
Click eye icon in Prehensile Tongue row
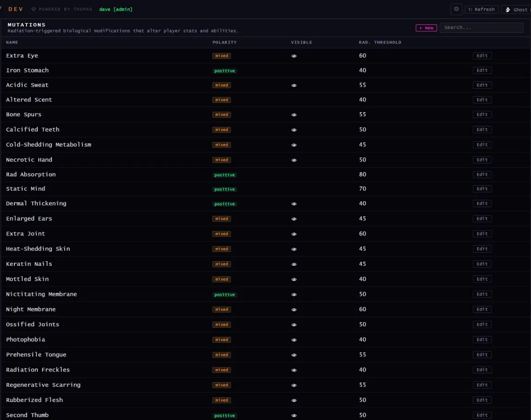294,355
